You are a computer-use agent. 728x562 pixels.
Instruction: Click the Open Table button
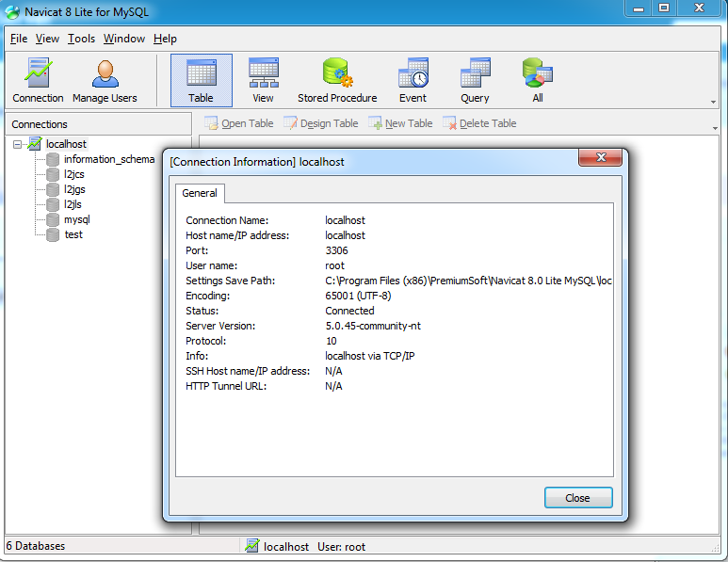[238, 123]
